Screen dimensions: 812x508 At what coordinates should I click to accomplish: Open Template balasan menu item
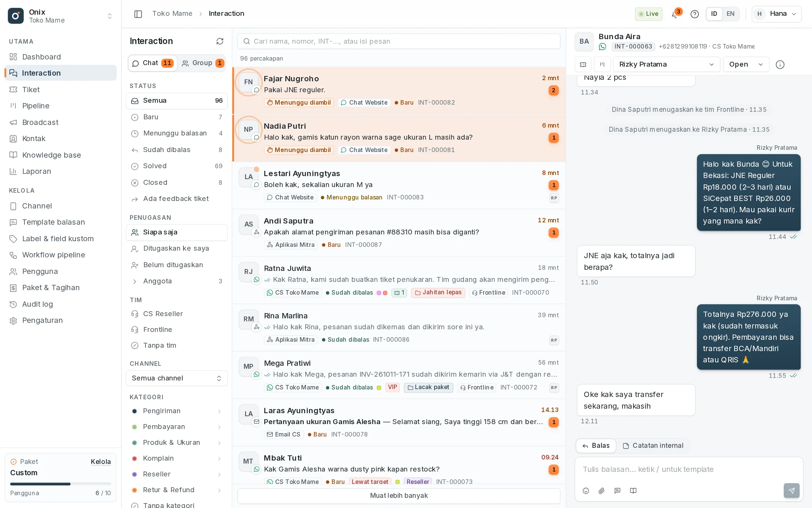point(61,222)
